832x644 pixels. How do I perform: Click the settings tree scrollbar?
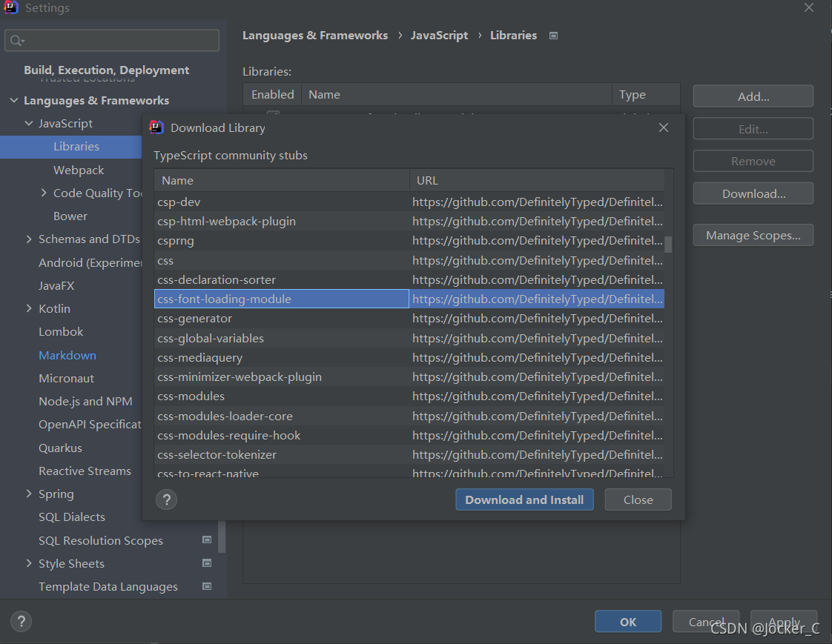coord(222,537)
